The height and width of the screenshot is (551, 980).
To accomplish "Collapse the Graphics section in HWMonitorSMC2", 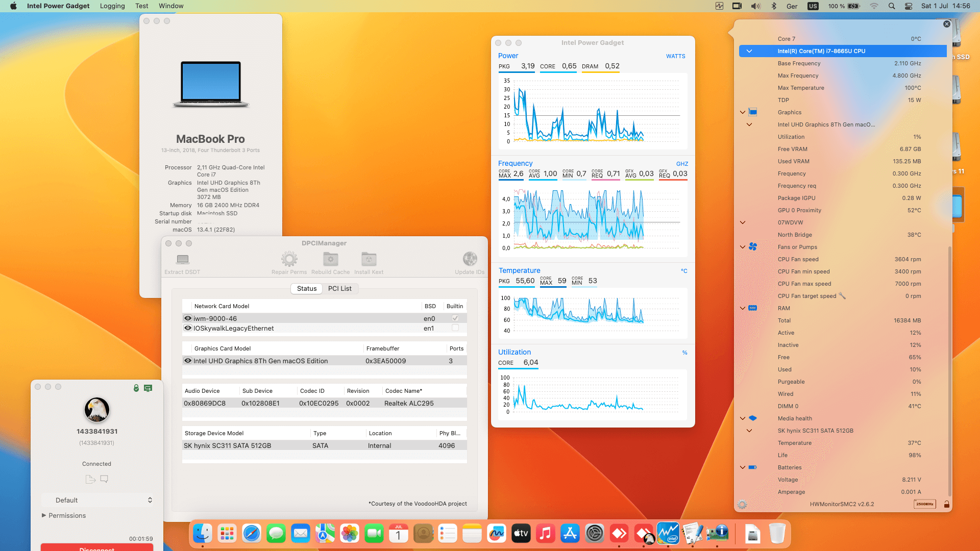I will coord(743,112).
